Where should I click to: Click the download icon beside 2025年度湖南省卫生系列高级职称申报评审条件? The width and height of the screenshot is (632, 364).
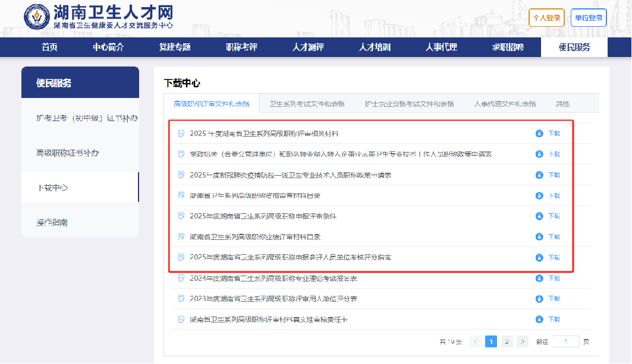tap(539, 216)
